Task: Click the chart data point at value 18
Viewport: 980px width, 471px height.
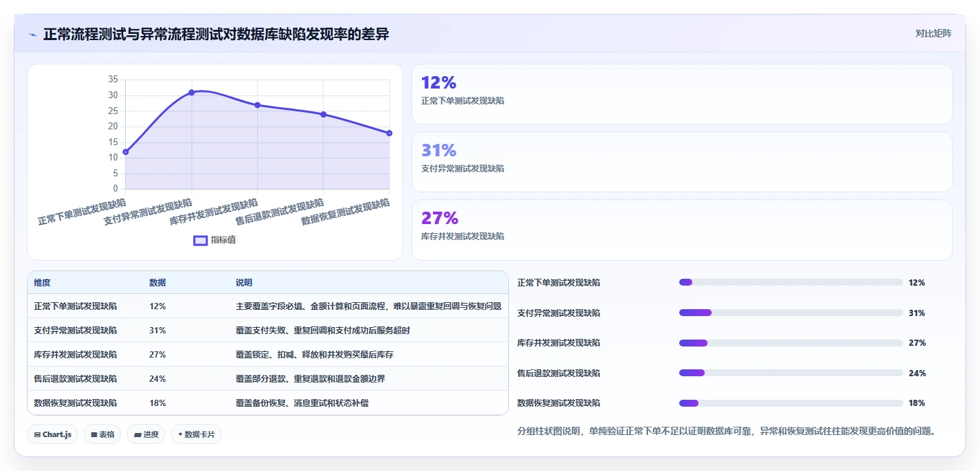Action: (x=389, y=133)
